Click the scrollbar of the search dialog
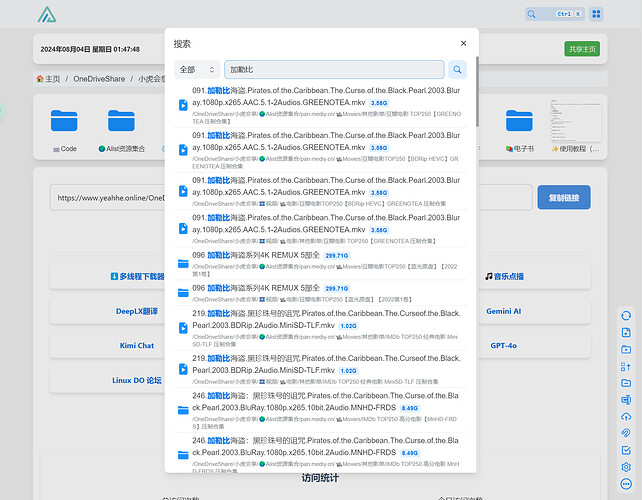This screenshot has height=500, width=642. click(x=477, y=91)
